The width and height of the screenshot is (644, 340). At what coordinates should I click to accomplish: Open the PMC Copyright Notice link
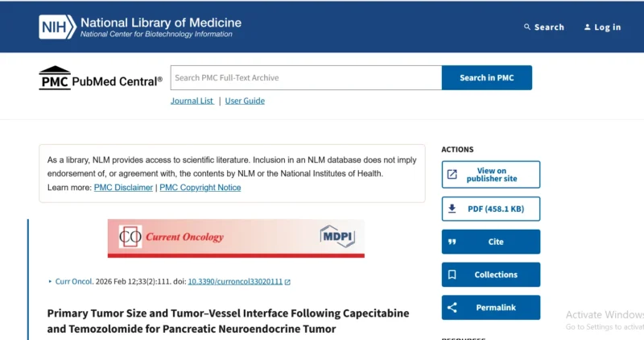pyautogui.click(x=200, y=188)
